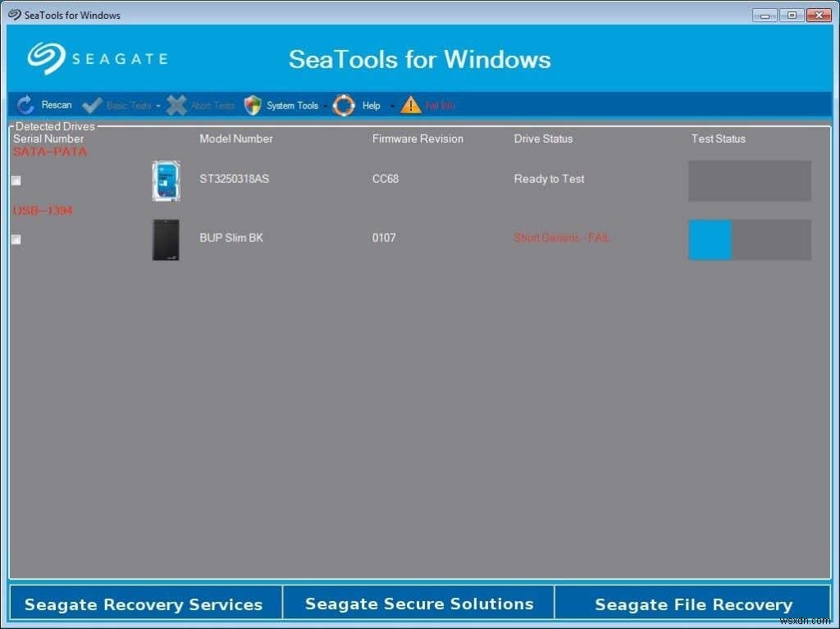Screen dimensions: 840x629
Task: Maximize the SeaTools window
Action: coord(792,15)
